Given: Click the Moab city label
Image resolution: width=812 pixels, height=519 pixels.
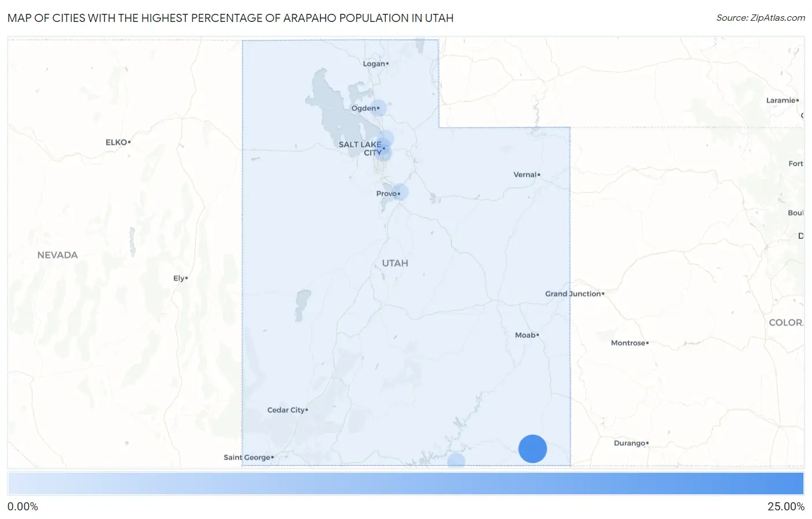Looking at the screenshot, I should point(527,335).
